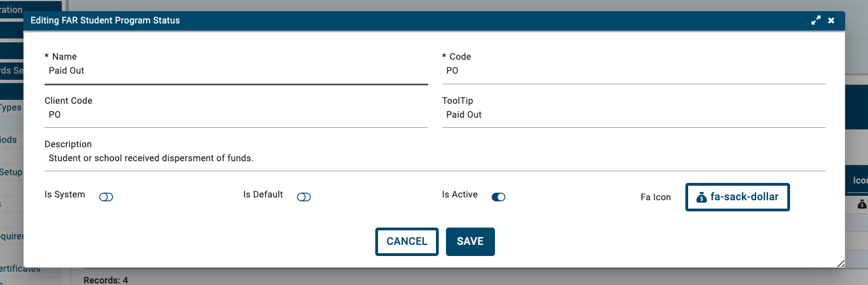
Task: Edit the ToolTip field
Action: pos(634,115)
